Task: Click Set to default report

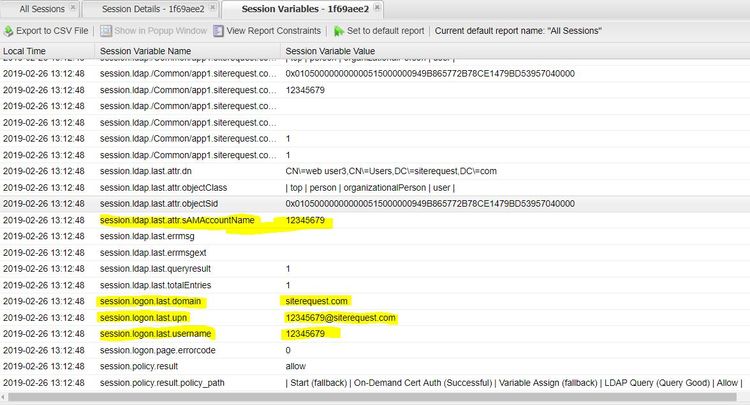Action: [379, 31]
